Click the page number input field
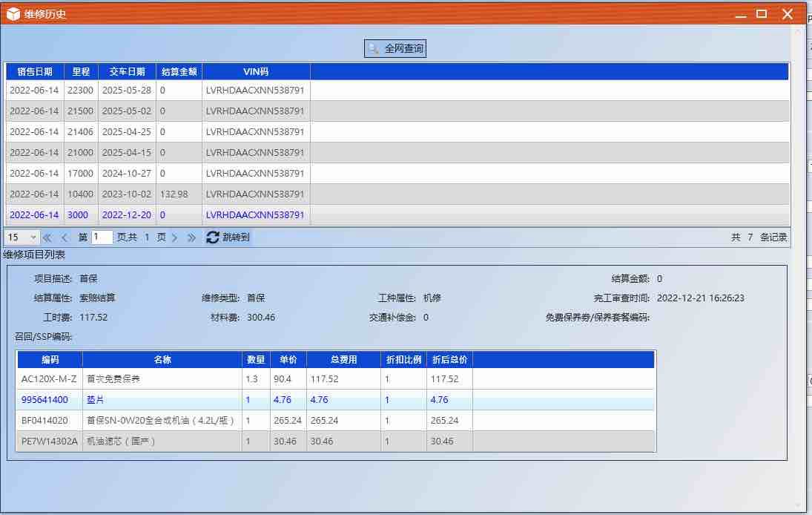812x515 pixels. point(102,237)
